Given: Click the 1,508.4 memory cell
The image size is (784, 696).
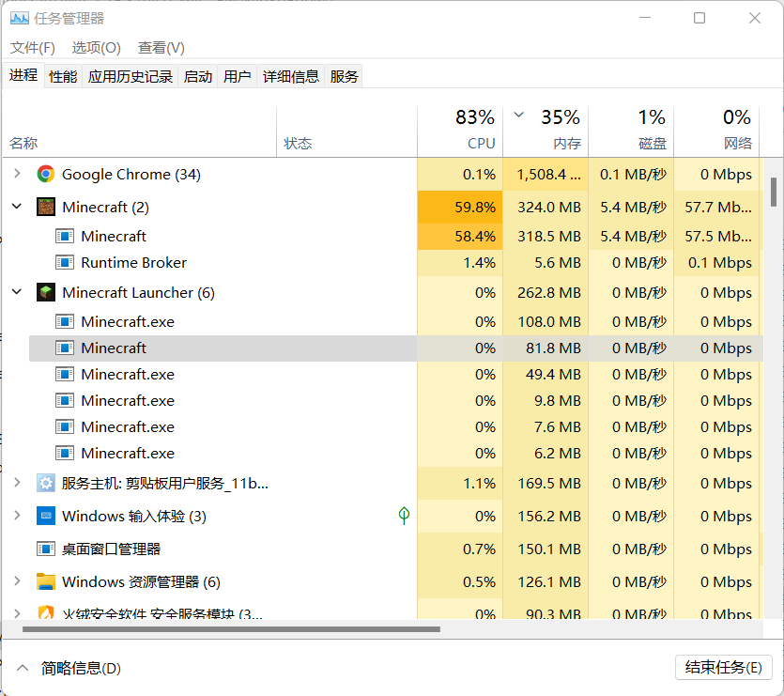Looking at the screenshot, I should [546, 174].
